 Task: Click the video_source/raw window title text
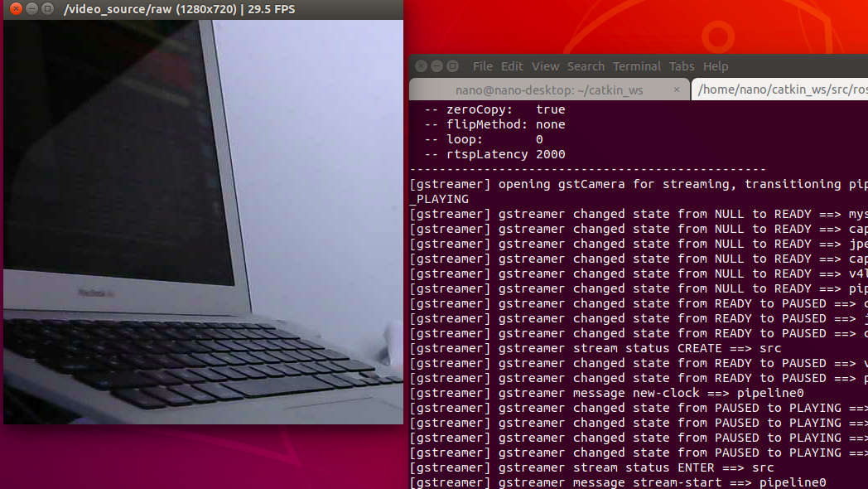coord(180,9)
